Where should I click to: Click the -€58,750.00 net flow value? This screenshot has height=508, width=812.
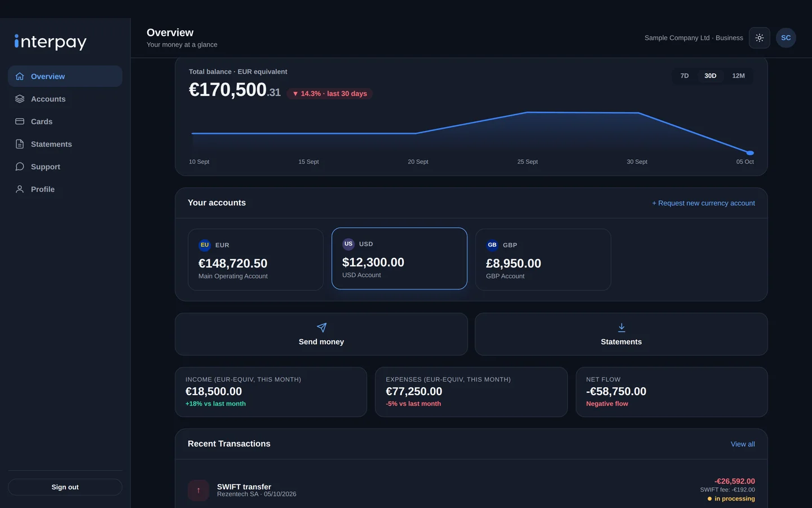pos(616,391)
